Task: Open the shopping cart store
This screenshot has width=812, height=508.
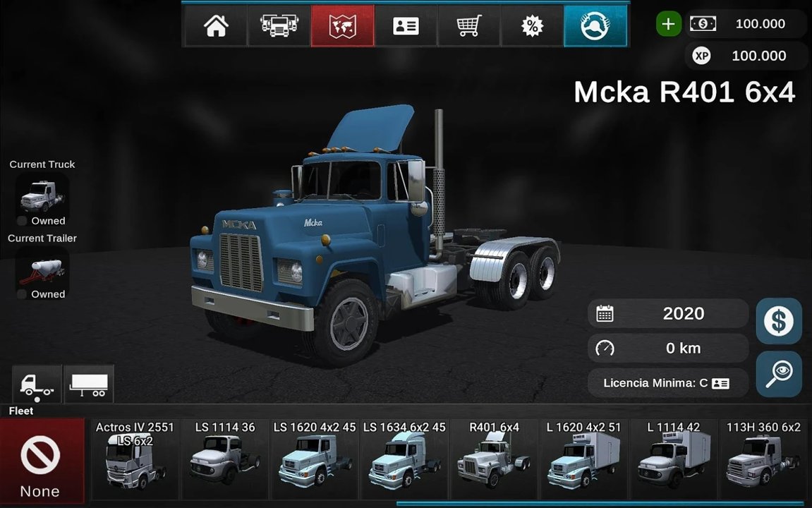Action: point(468,25)
